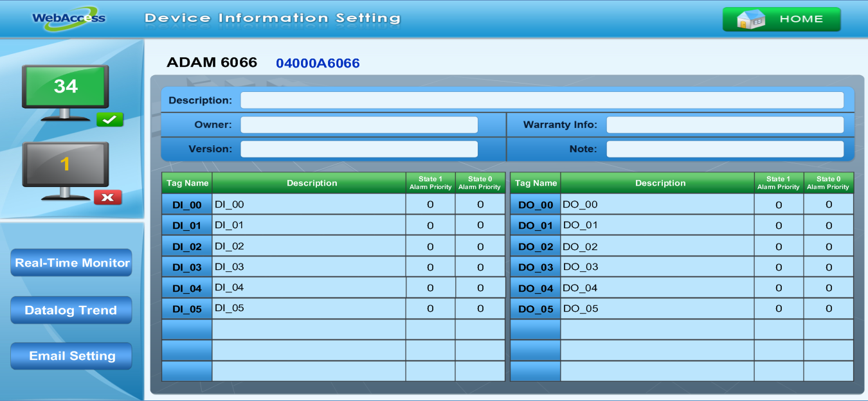Viewport: 868px width, 401px height.
Task: Select the DI_02 tag name cell
Action: click(x=187, y=247)
